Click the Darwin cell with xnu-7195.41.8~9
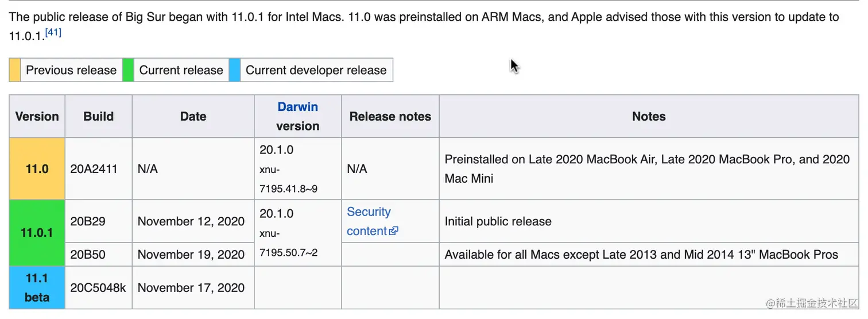This screenshot has width=868, height=319. [298, 169]
